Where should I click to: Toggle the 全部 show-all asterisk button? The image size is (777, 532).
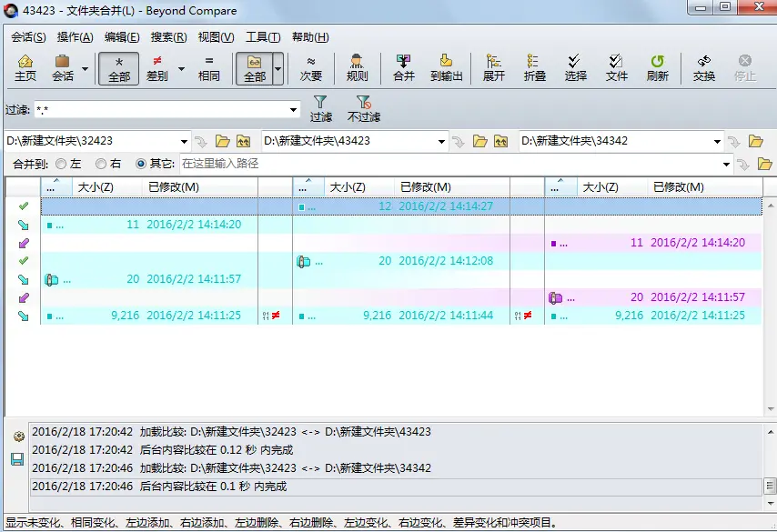point(118,68)
